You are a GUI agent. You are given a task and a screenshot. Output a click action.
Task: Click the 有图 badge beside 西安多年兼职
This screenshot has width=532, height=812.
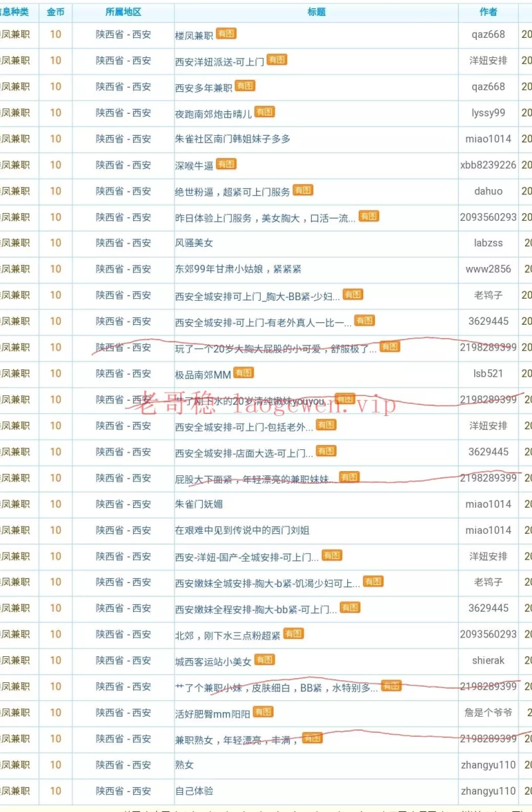(245, 86)
